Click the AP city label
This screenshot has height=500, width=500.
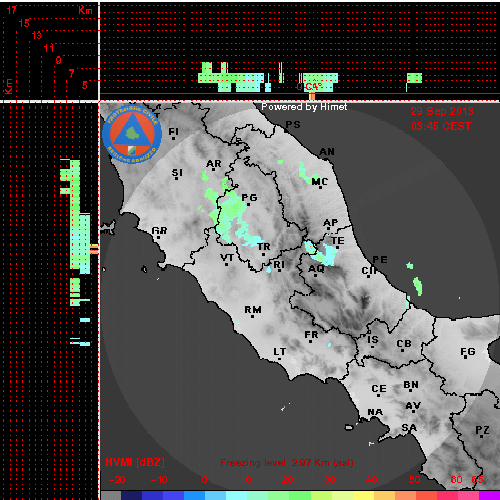click(x=331, y=222)
